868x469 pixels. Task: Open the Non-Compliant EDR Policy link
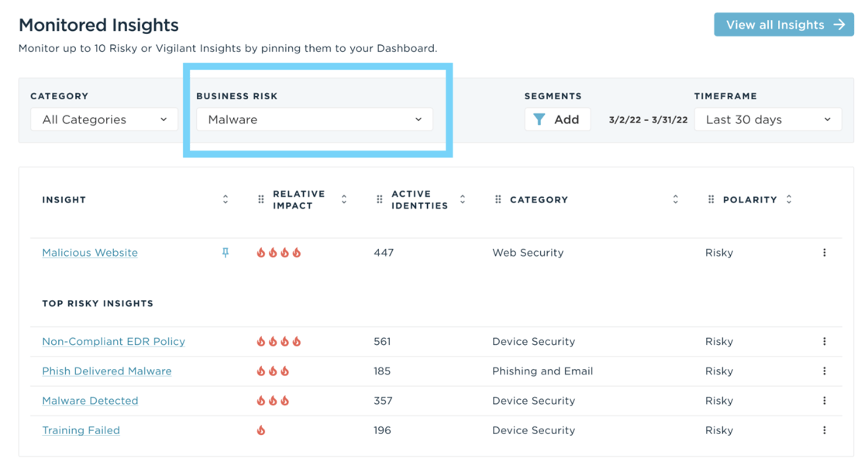[x=113, y=342]
